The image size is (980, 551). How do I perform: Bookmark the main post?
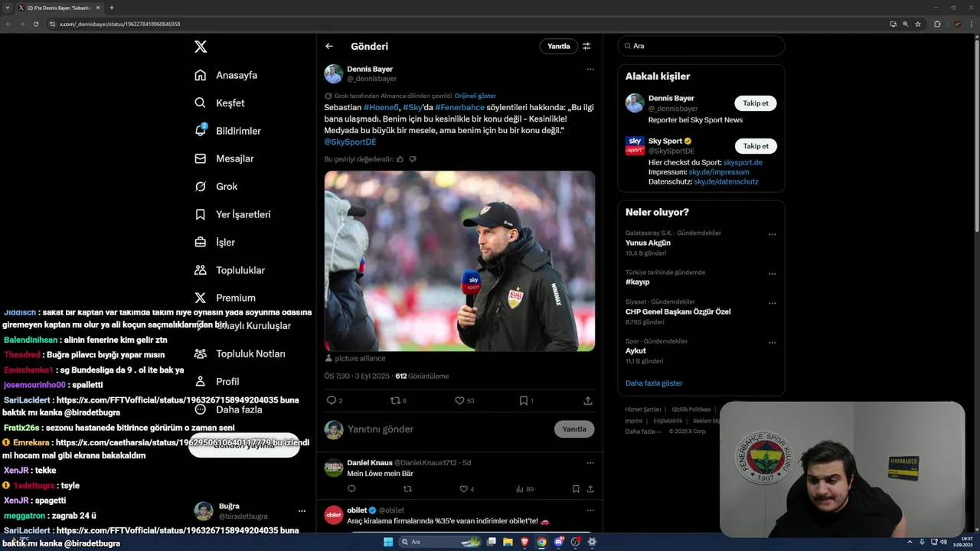tap(524, 400)
